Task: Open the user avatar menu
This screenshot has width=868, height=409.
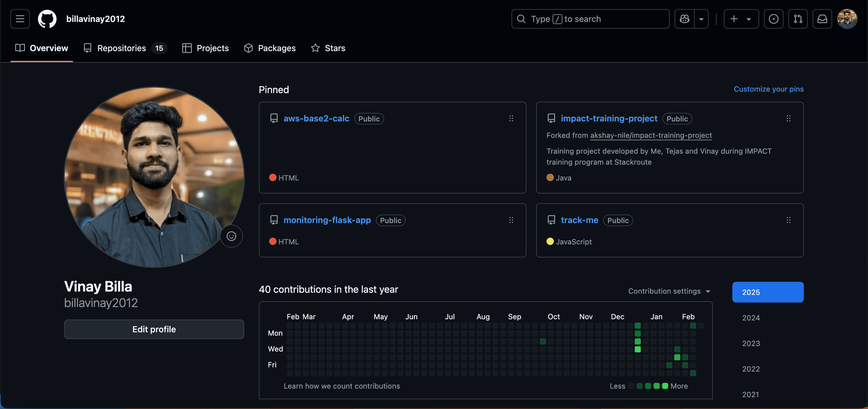Action: [x=847, y=19]
